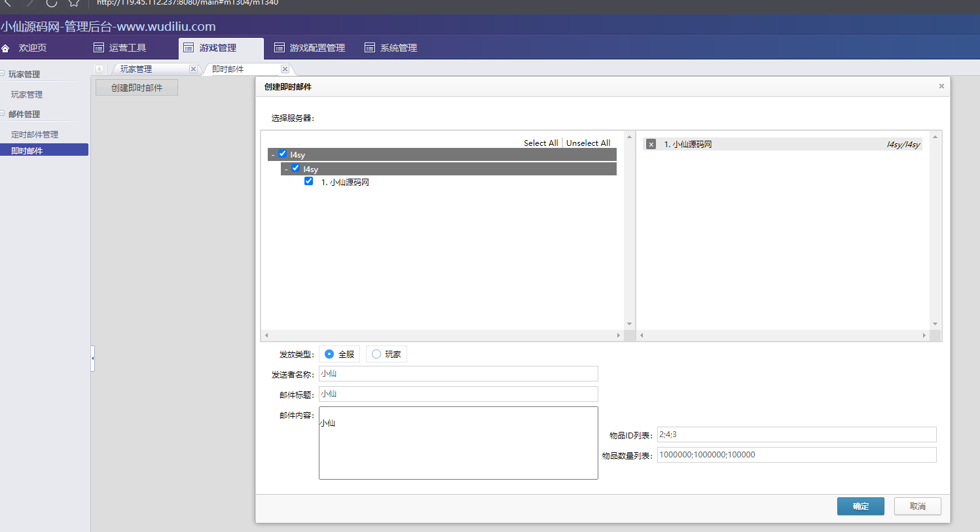980x532 pixels.
Task: Click Unselect All link
Action: [588, 143]
